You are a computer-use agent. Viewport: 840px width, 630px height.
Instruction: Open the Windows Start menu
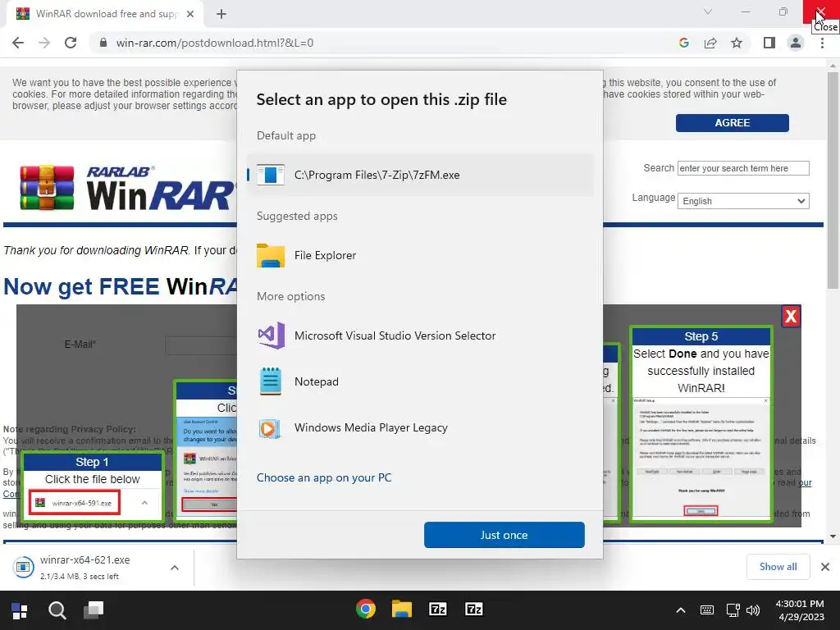(x=20, y=610)
